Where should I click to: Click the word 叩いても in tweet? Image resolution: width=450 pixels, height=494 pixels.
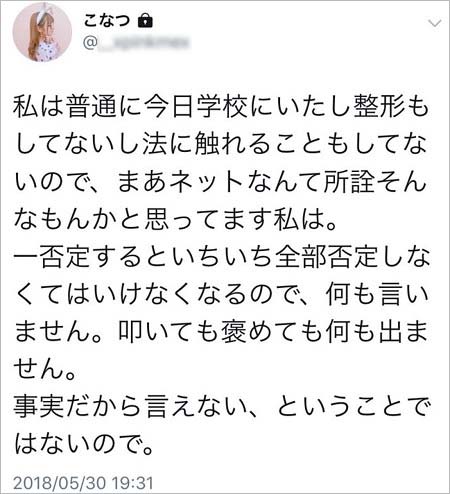169,332
